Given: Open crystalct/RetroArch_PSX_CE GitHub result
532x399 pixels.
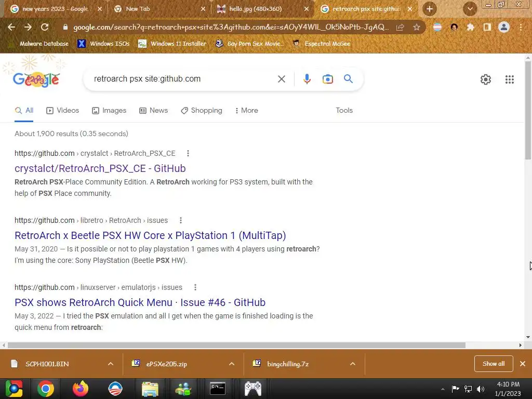Looking at the screenshot, I should pyautogui.click(x=100, y=169).
